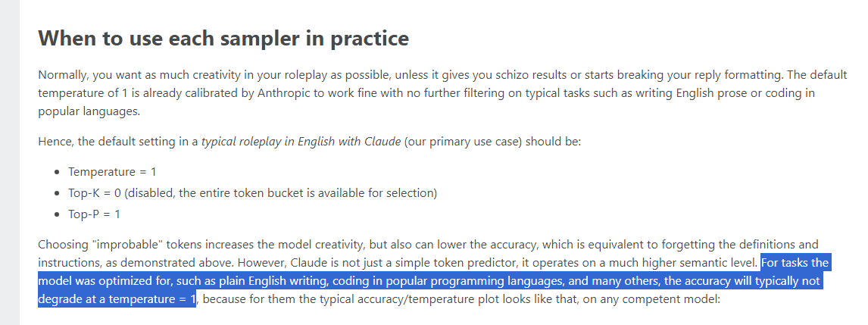
Task: Click the bullet dot before "Top-P = 1"
Action: [58, 214]
